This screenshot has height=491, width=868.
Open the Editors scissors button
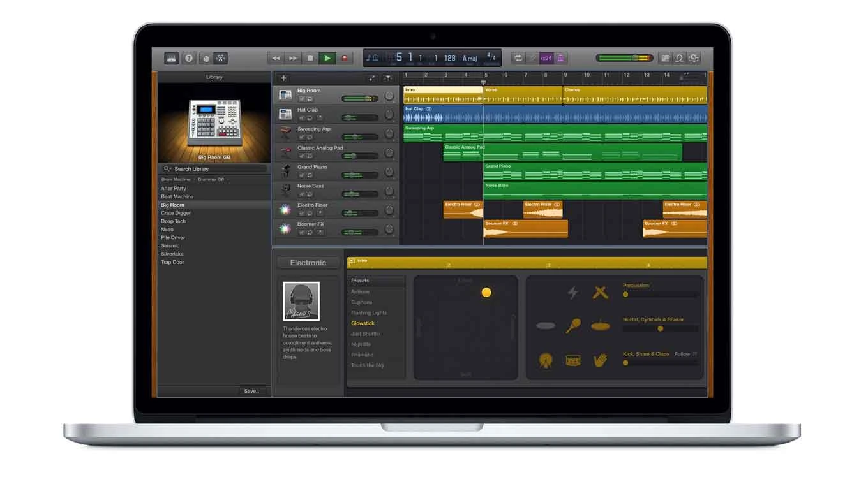pyautogui.click(x=221, y=58)
